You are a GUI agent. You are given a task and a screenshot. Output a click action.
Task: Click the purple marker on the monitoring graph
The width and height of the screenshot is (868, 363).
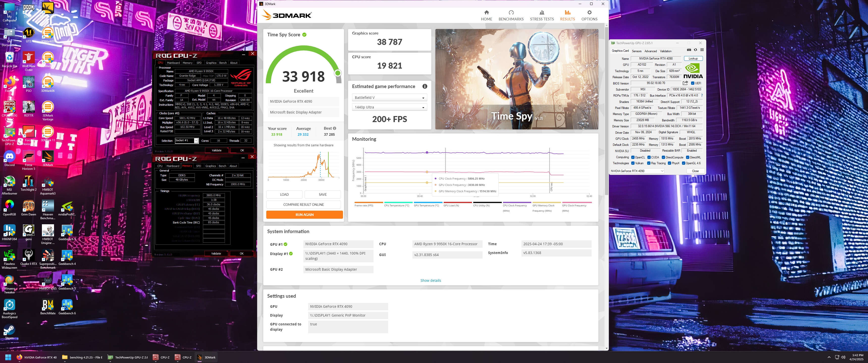[427, 153]
